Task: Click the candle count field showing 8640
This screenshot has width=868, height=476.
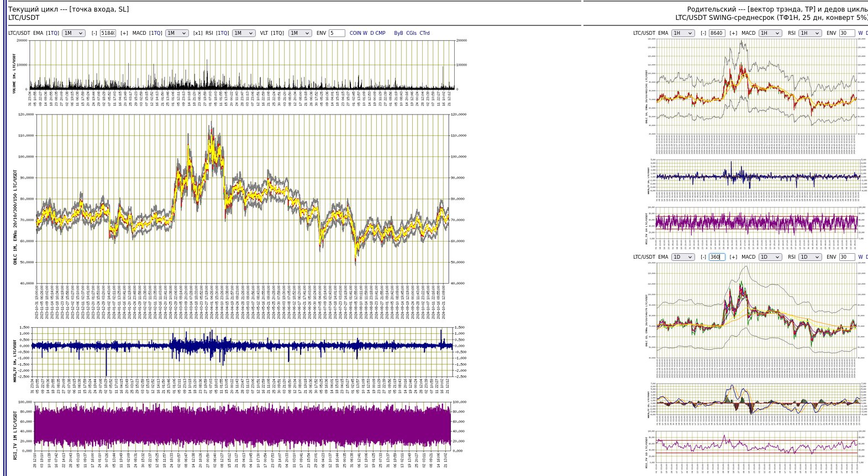Action: point(717,33)
